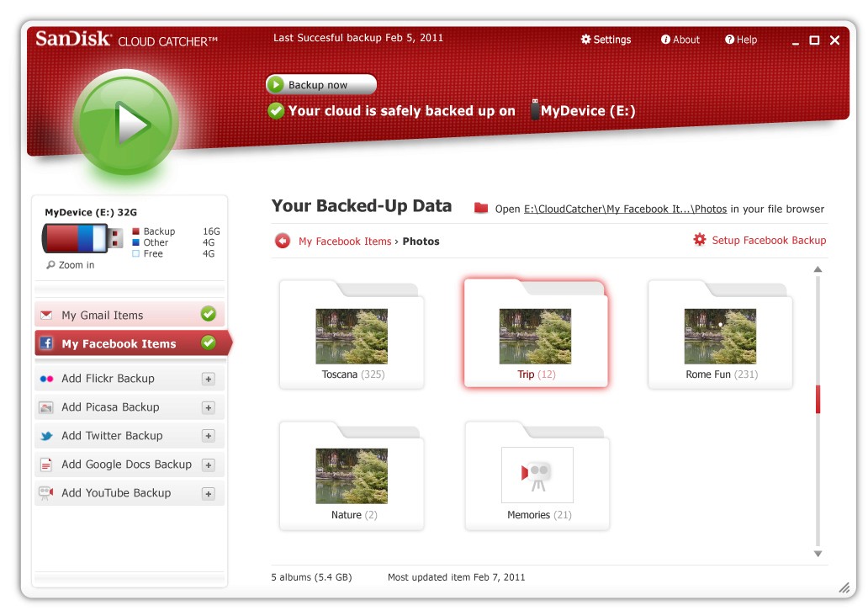
Task: Click plus button for Add Picasa Backup
Action: [208, 407]
